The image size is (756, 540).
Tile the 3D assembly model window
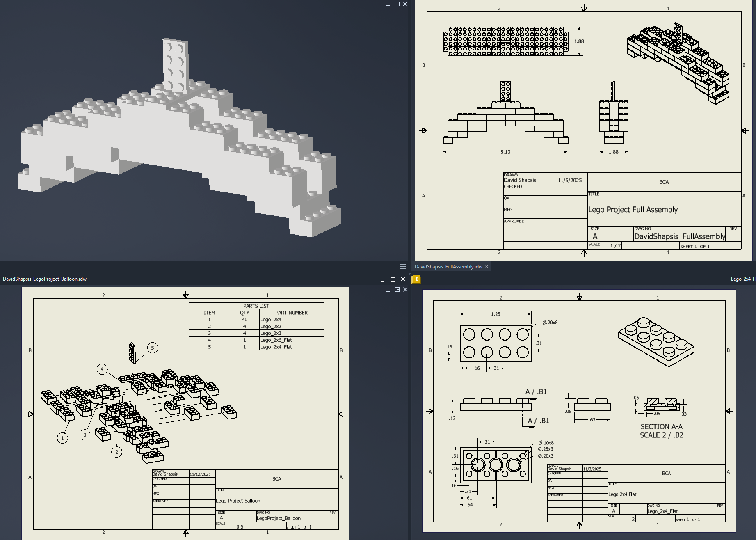[397, 4]
